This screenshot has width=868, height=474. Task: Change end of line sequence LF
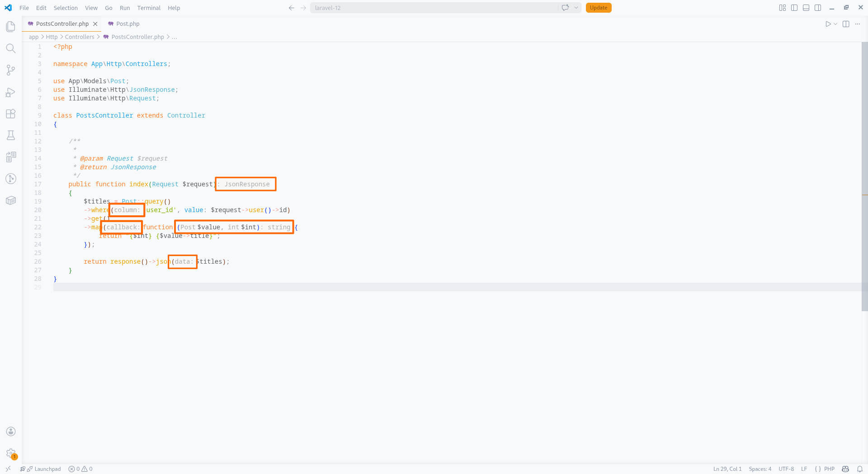point(804,469)
